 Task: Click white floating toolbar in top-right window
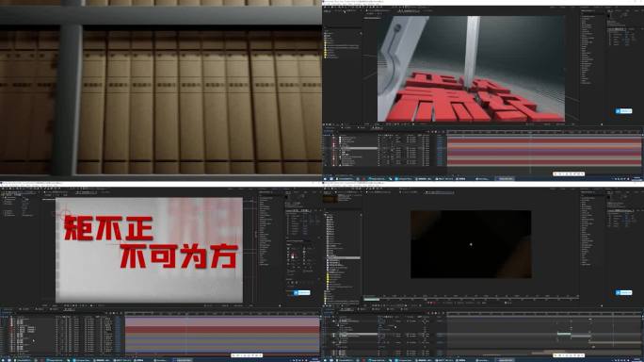click(x=569, y=174)
